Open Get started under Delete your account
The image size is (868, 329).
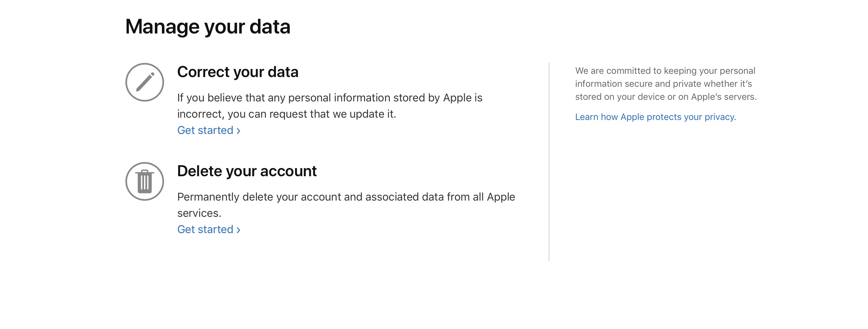pos(205,230)
